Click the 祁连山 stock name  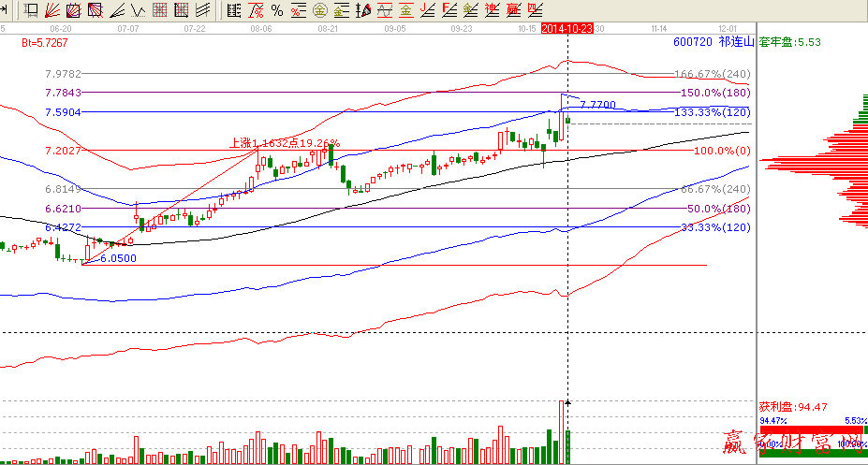pyautogui.click(x=733, y=43)
